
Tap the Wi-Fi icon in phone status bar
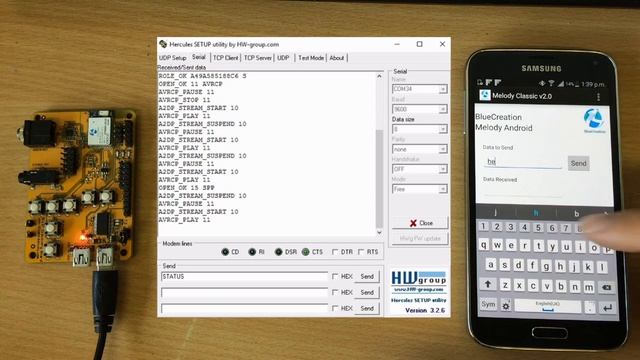coord(551,83)
